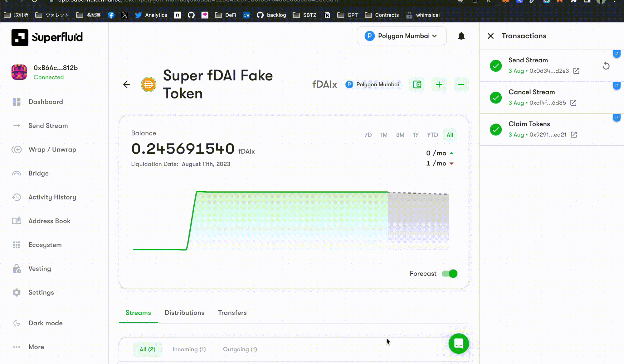Open Claim Tokens transaction in explorer
Image resolution: width=624 pixels, height=364 pixels.
click(574, 135)
